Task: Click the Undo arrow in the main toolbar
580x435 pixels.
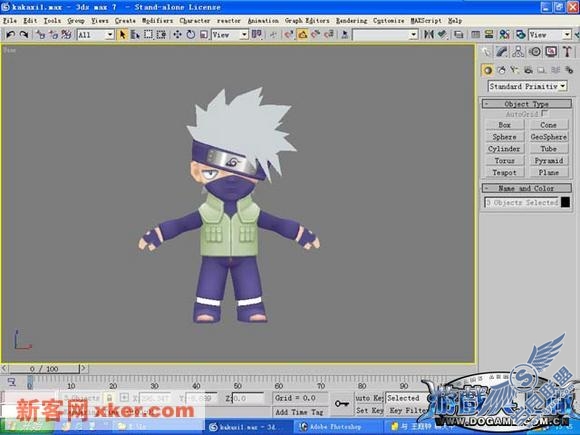Action: coord(11,35)
